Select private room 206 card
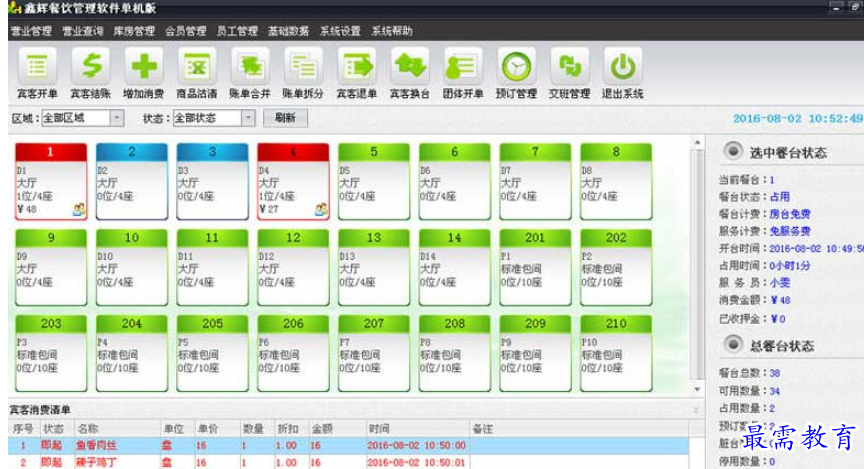 [293, 353]
